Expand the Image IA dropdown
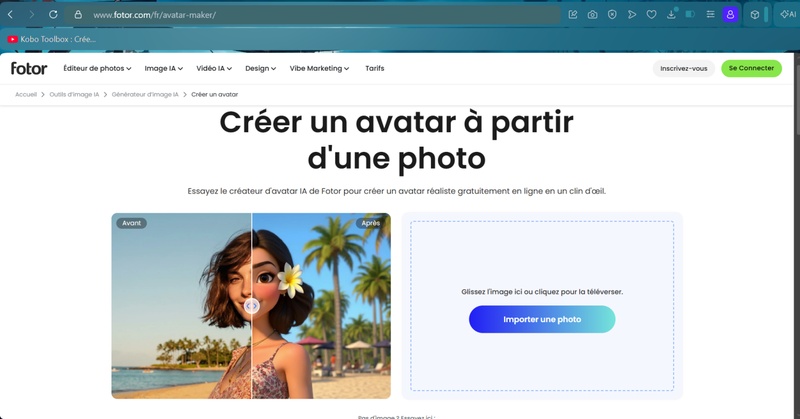Image resolution: width=800 pixels, height=419 pixels. (163, 68)
